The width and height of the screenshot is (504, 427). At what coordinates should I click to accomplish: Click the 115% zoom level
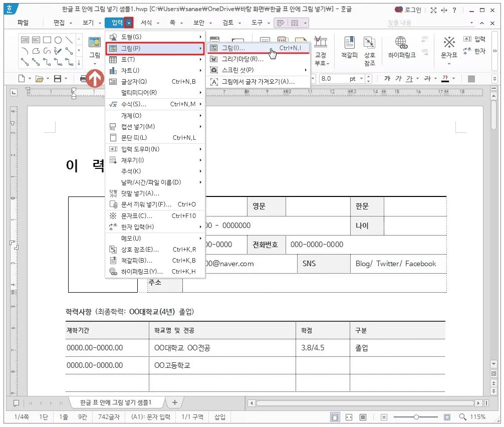click(x=477, y=417)
